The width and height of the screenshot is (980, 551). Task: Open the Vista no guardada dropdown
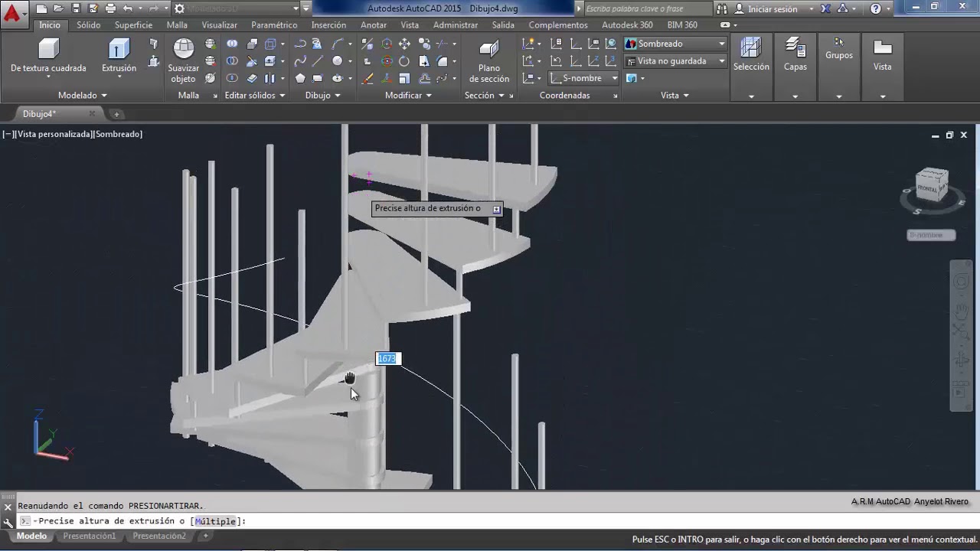click(x=675, y=61)
